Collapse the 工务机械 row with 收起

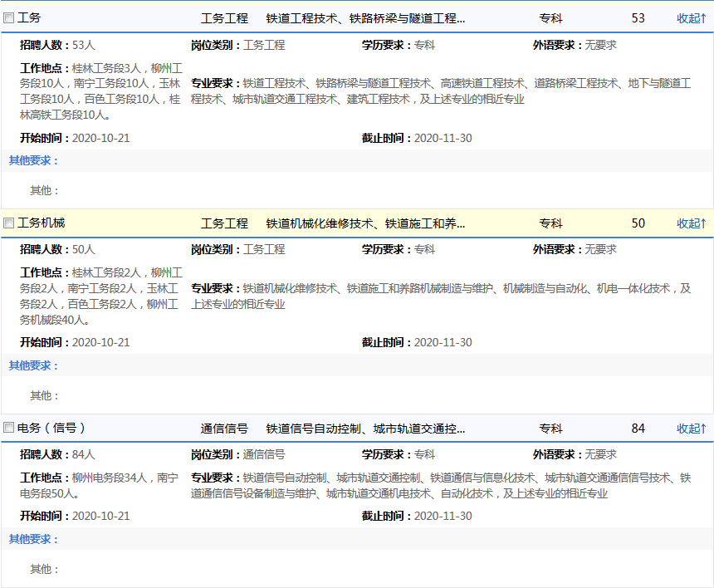click(x=691, y=223)
